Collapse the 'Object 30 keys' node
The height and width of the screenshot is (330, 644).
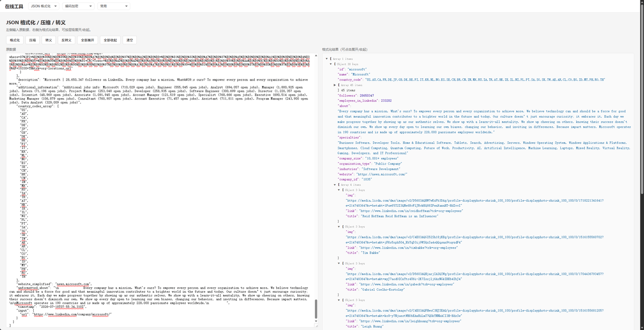point(331,64)
